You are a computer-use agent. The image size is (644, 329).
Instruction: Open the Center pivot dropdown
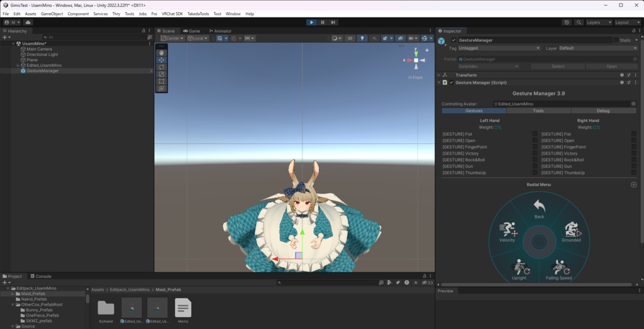[x=172, y=38]
